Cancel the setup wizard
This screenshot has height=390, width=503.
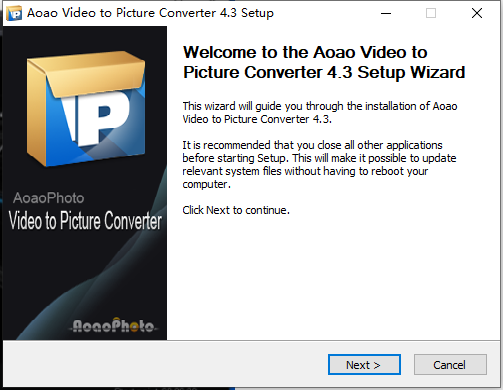point(450,365)
